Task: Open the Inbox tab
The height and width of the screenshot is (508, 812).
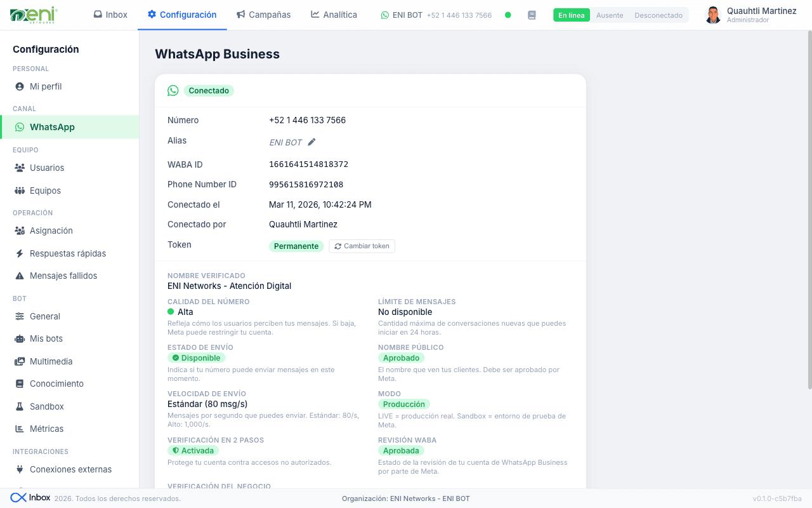Action: 110,15
